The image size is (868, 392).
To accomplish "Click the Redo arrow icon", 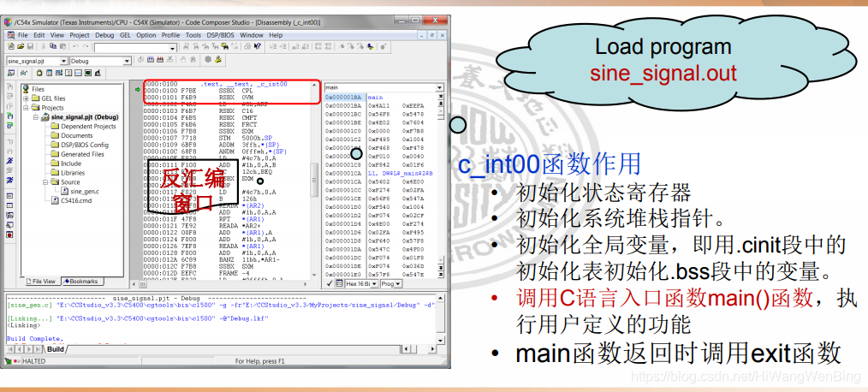I will coord(86,46).
